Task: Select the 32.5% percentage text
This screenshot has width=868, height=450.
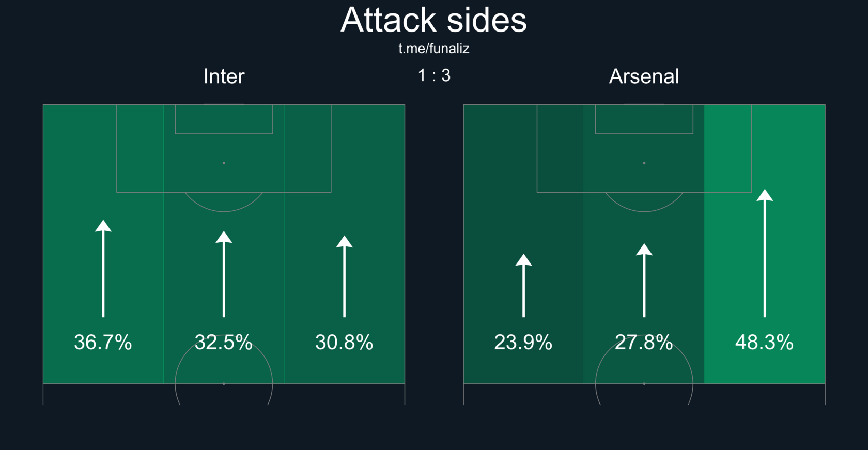Action: pyautogui.click(x=224, y=342)
